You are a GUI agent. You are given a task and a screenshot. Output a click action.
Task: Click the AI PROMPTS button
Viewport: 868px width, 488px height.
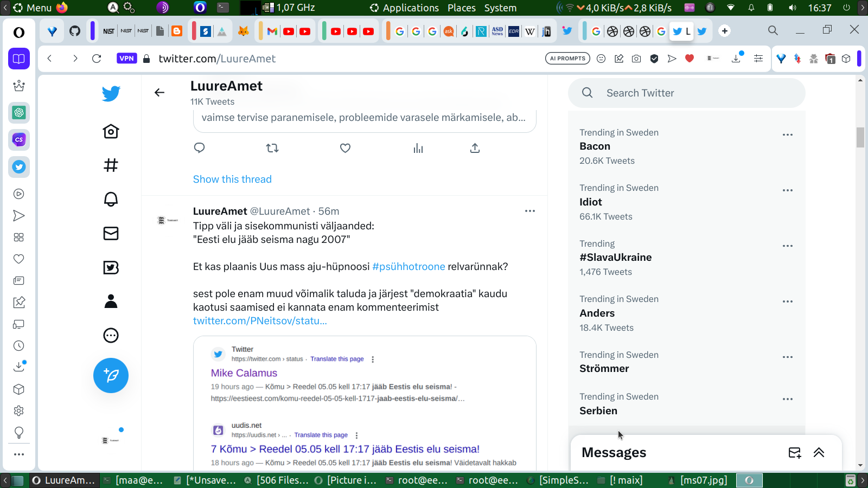tap(567, 59)
